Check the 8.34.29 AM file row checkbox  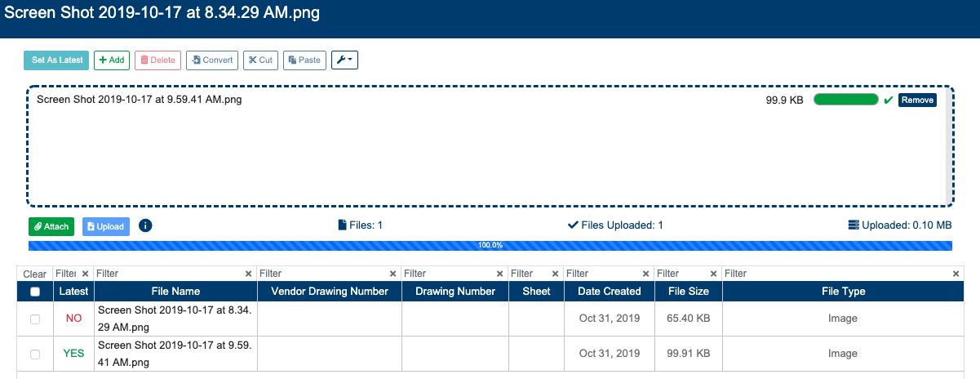click(35, 319)
